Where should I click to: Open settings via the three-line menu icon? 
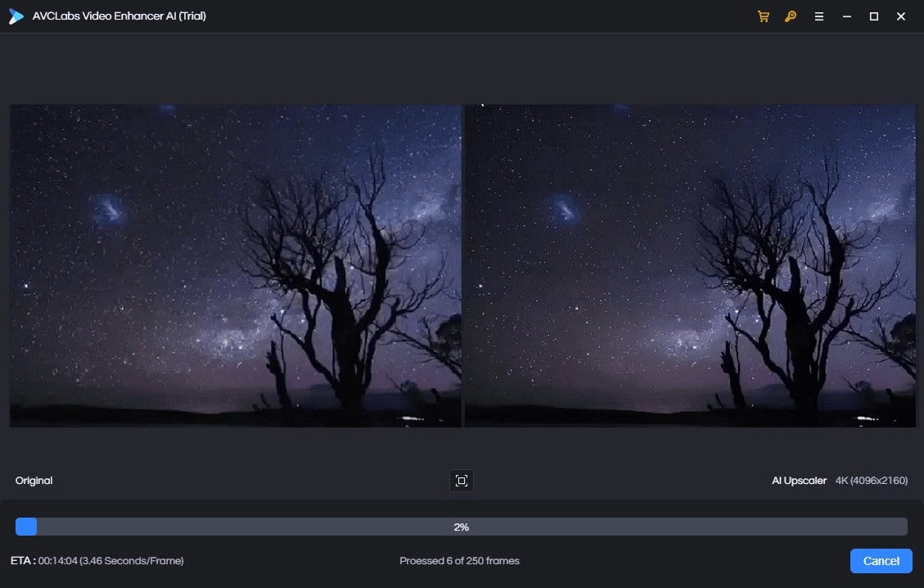click(x=818, y=16)
